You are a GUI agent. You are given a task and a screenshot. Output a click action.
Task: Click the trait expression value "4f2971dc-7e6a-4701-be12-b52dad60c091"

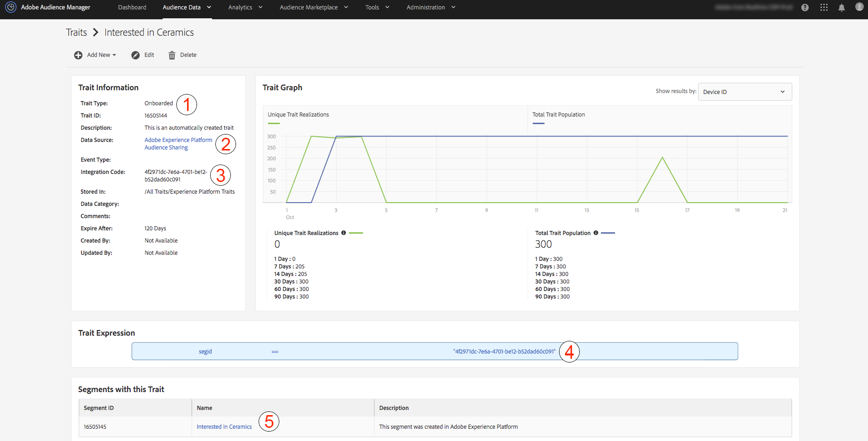point(504,352)
